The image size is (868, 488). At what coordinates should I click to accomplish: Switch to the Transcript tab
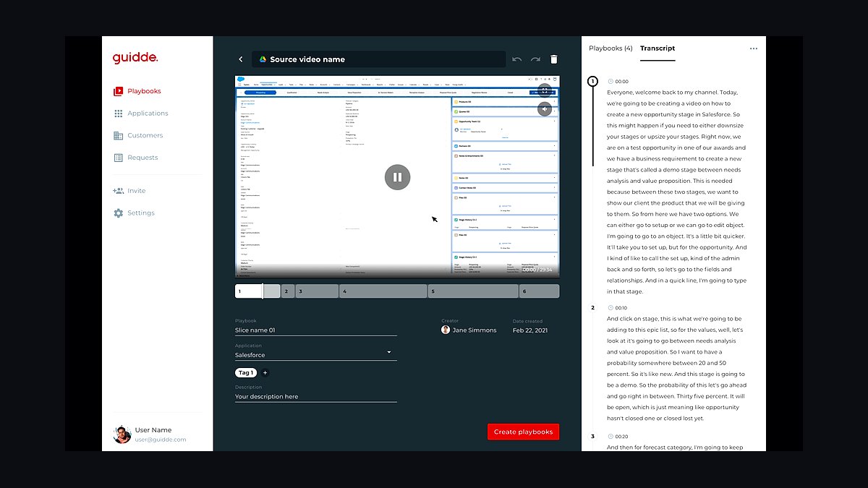658,48
